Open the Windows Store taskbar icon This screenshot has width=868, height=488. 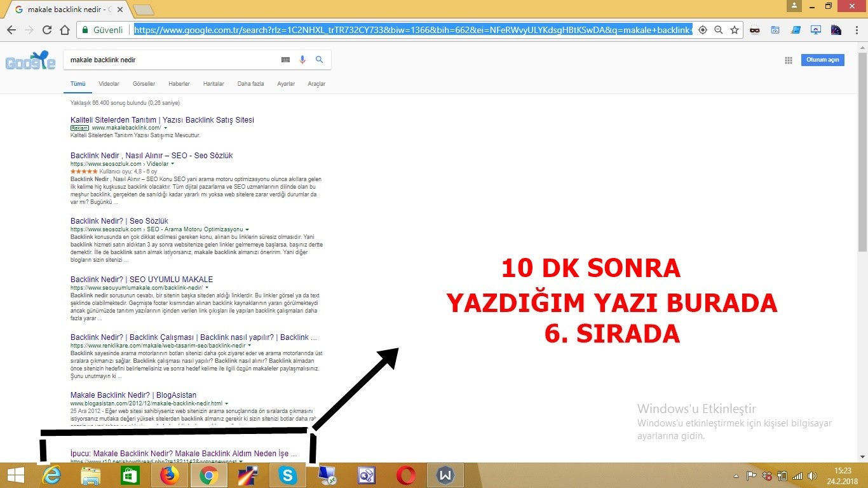[130, 475]
